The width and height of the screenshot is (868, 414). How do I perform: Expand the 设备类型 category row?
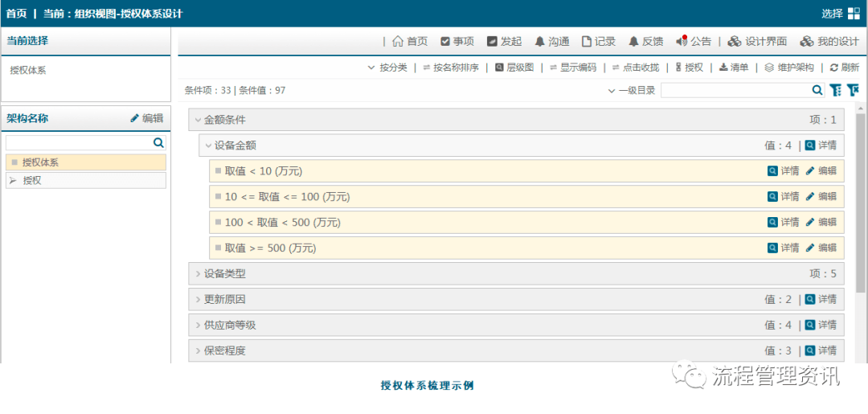tap(517, 274)
